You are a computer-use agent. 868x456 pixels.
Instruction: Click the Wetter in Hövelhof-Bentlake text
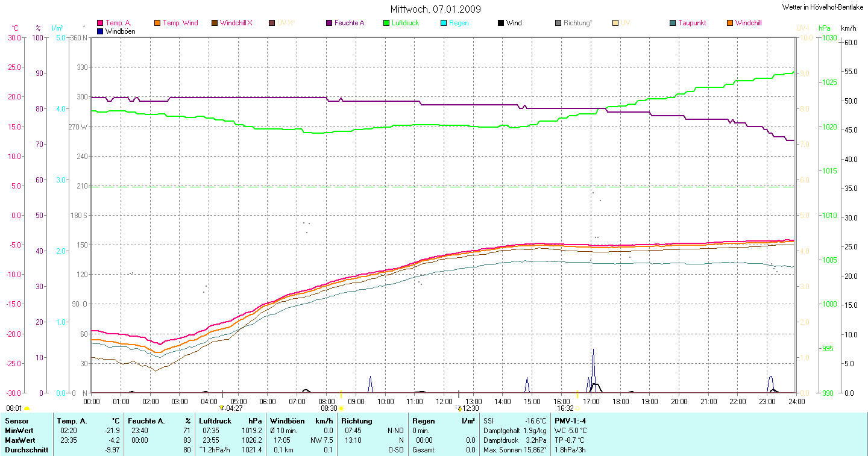point(822,7)
